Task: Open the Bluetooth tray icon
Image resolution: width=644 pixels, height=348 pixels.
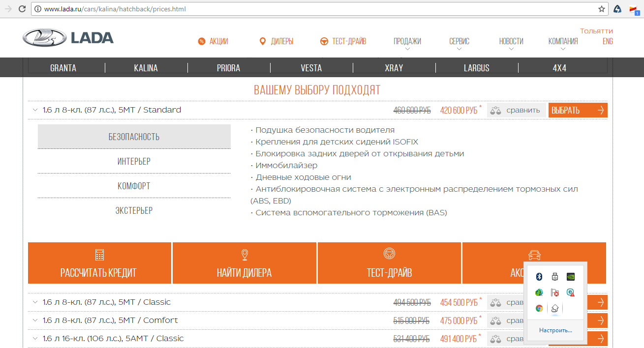Action: pos(539,276)
